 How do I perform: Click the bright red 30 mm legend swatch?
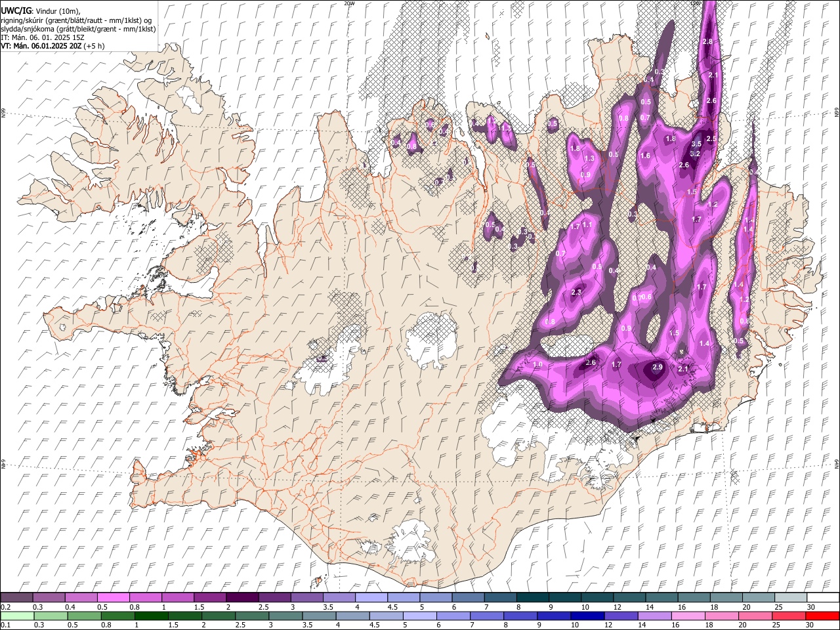coord(822,616)
